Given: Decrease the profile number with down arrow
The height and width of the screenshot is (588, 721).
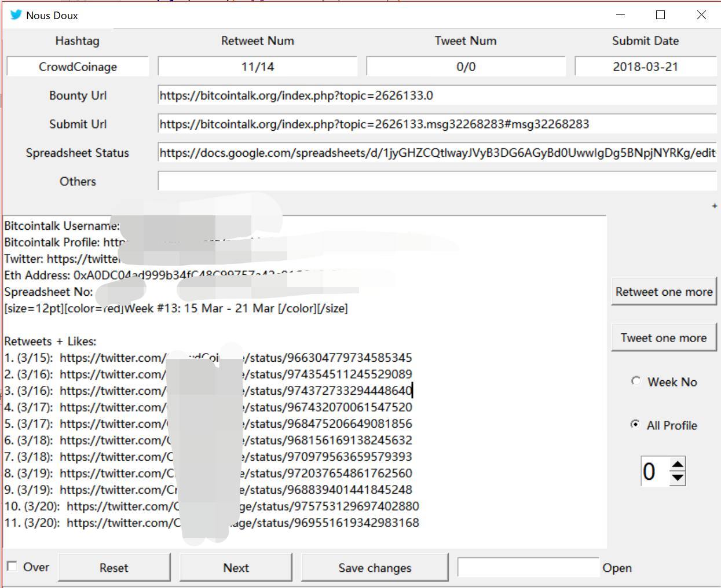Looking at the screenshot, I should point(678,478).
